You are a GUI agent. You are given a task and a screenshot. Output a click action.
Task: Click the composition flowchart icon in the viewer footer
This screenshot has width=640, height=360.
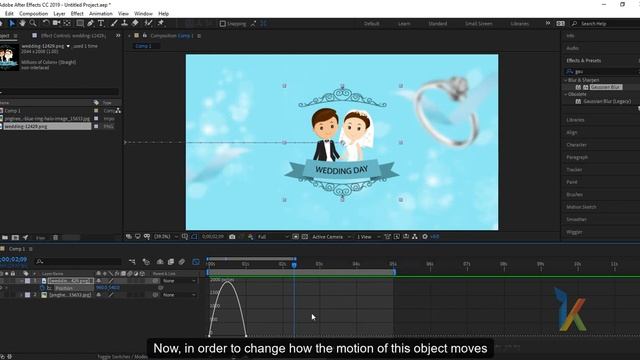coord(415,237)
